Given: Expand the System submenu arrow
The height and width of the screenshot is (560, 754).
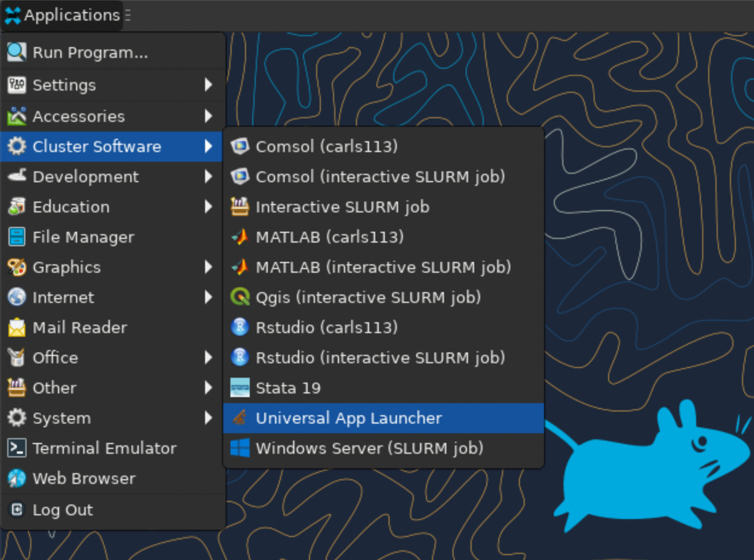Looking at the screenshot, I should pos(209,418).
